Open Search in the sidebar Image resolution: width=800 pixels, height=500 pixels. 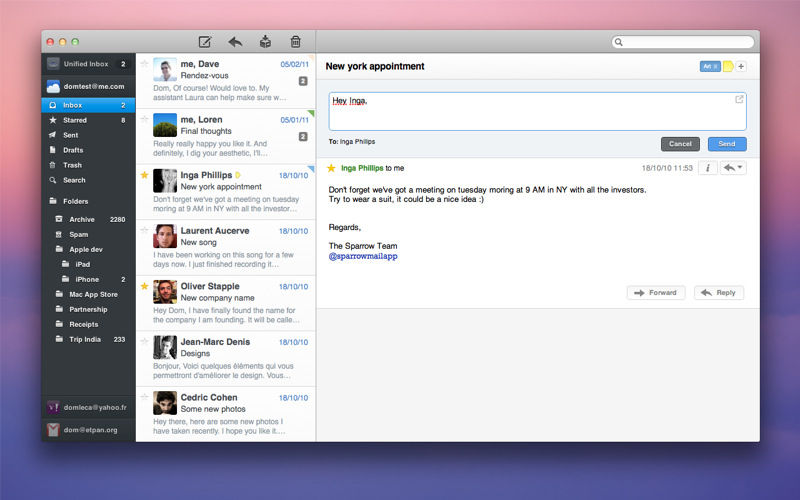(88, 180)
